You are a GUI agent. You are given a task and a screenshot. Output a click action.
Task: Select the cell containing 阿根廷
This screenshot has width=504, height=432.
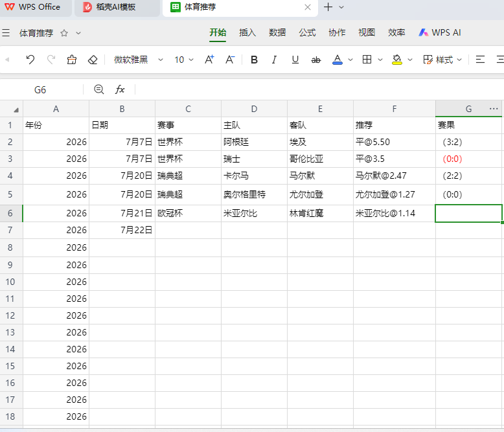(254, 142)
